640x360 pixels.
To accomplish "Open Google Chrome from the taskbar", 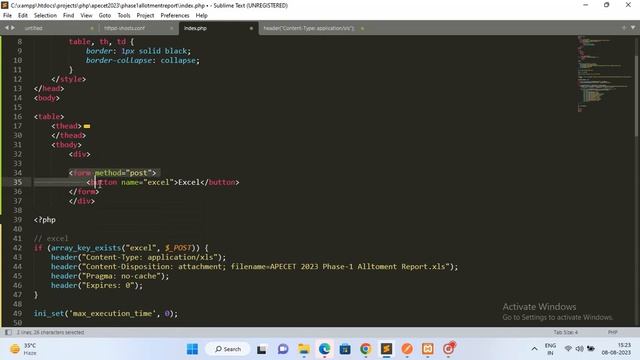I will pos(366,349).
